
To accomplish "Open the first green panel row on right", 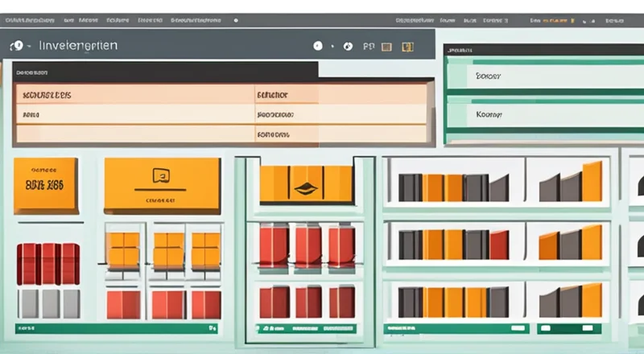I will point(543,77).
